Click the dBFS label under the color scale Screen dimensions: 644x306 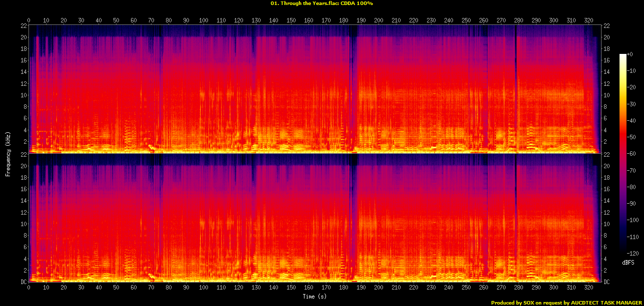click(627, 262)
